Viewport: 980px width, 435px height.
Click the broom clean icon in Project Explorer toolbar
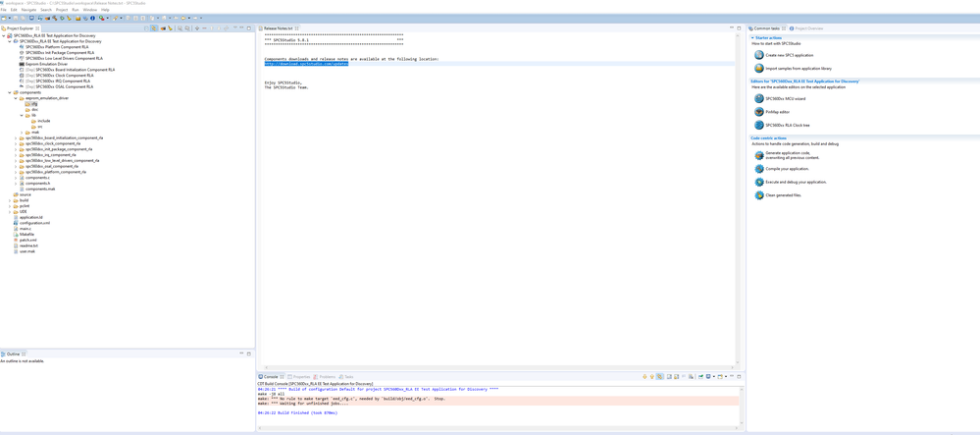click(170, 28)
